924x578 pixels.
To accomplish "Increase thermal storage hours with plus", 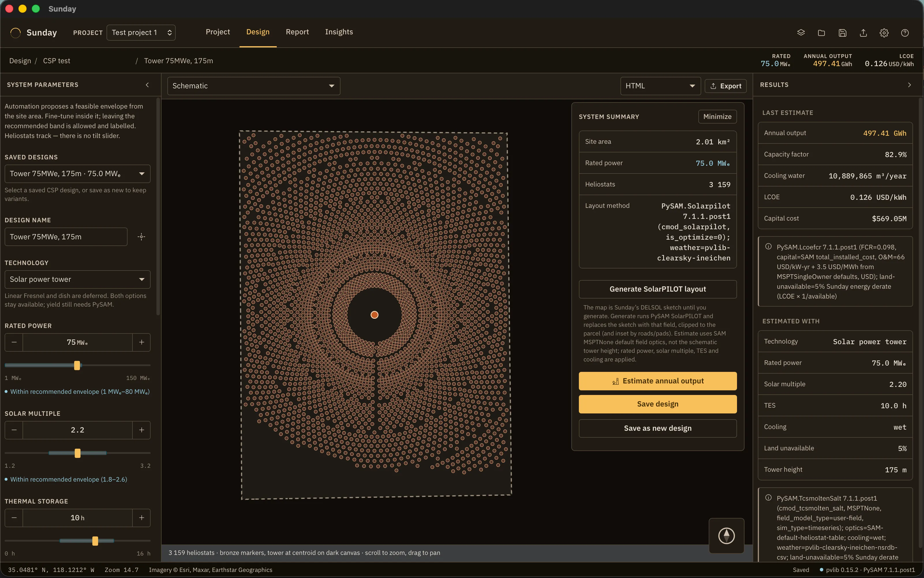I will click(141, 518).
